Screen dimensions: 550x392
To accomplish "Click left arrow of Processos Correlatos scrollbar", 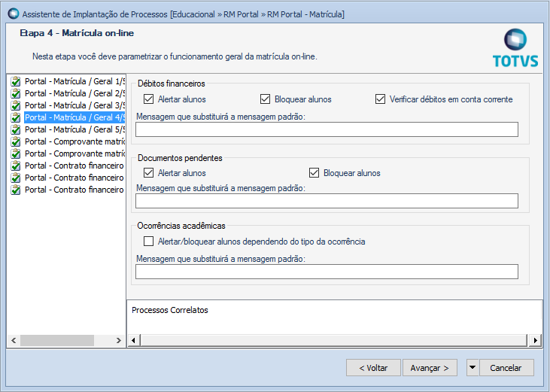I will pos(133,340).
